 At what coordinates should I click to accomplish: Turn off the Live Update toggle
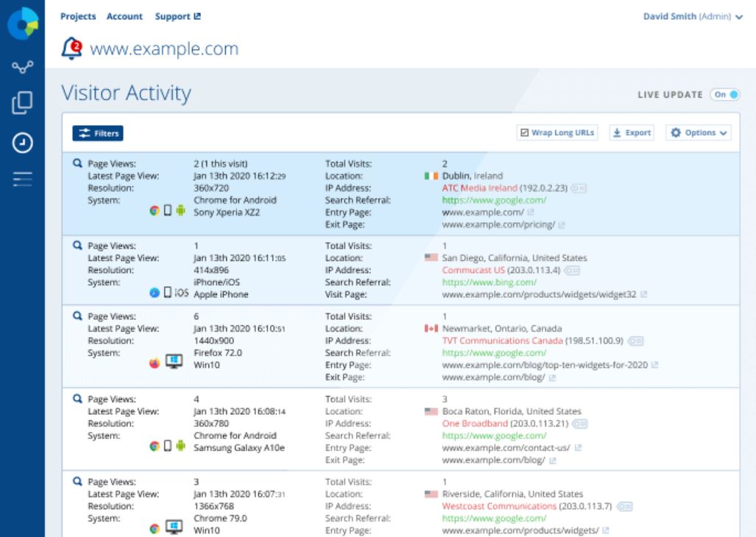[726, 94]
